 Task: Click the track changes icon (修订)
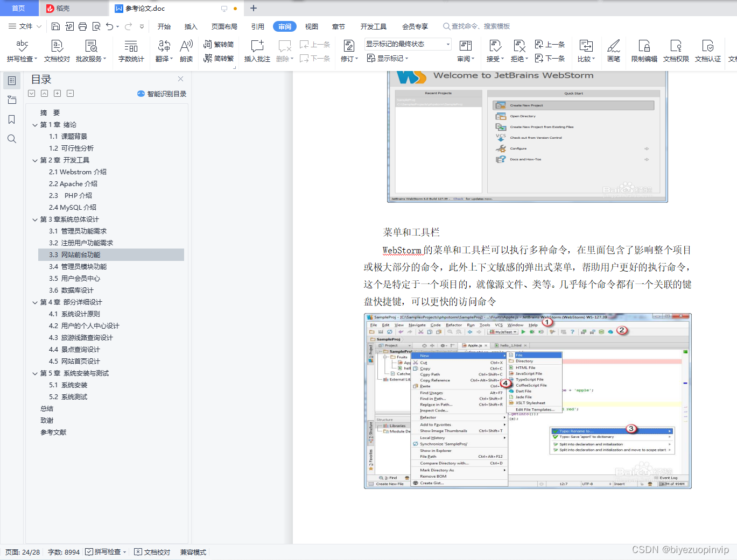click(349, 51)
